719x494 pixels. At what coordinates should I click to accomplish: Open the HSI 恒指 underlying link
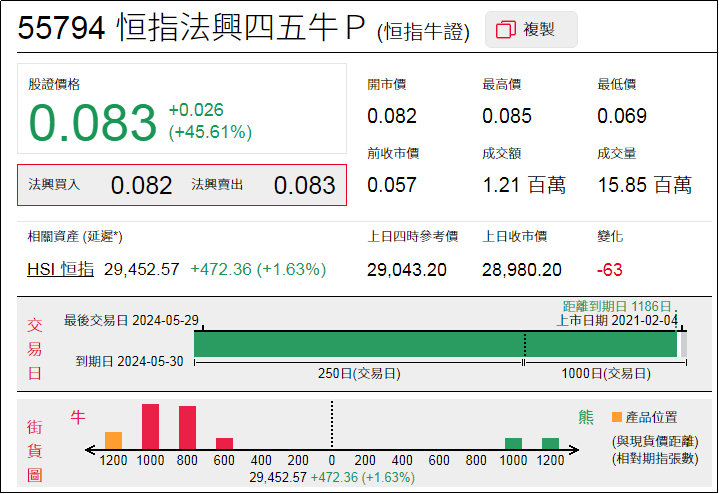coord(61,269)
